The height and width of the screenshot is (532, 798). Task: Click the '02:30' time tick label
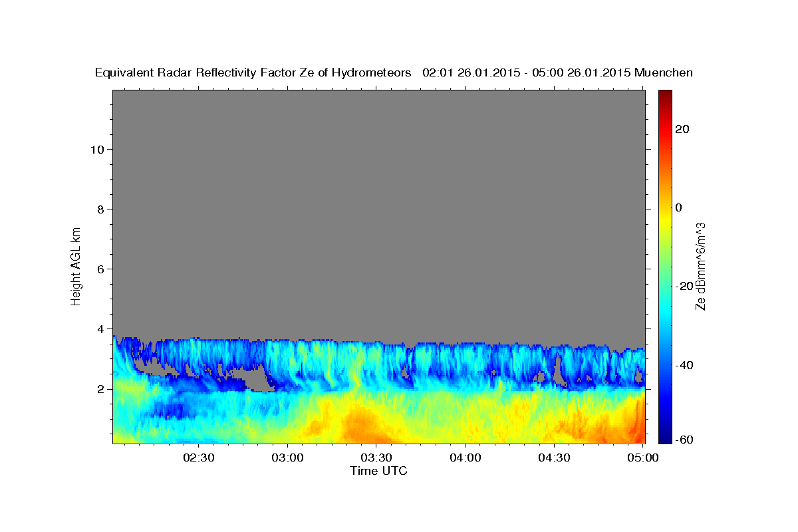(199, 458)
